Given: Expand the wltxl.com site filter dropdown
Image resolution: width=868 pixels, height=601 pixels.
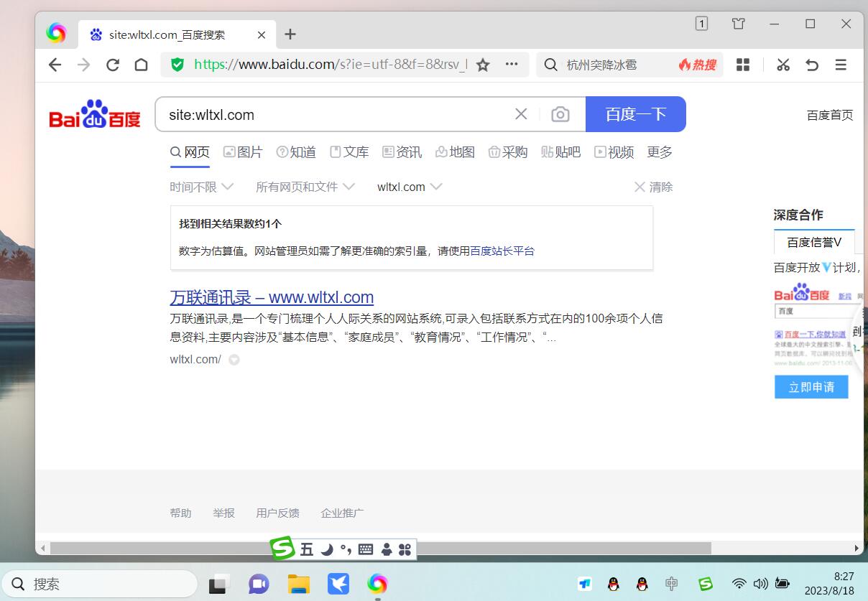Looking at the screenshot, I should pos(408,187).
